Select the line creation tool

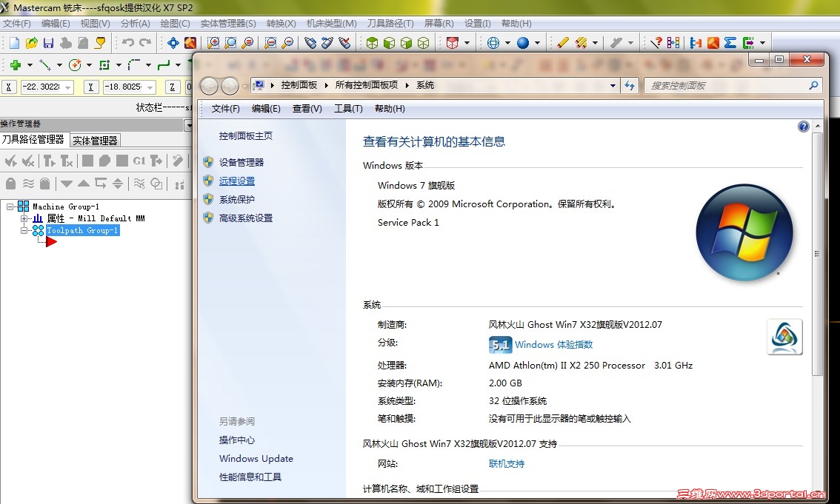click(46, 66)
